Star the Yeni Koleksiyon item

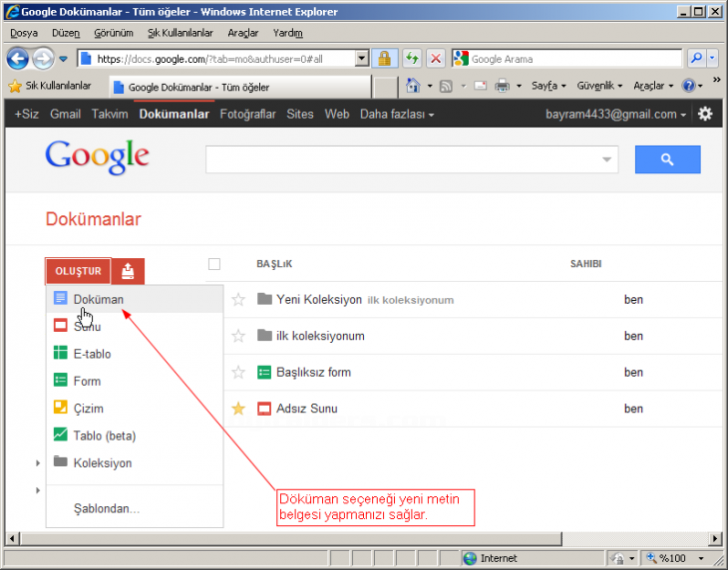[238, 300]
